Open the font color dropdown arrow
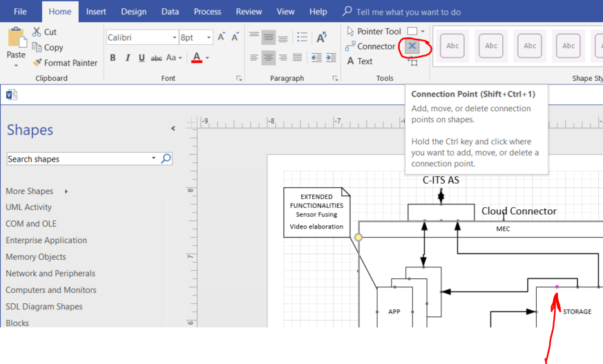 tap(207, 58)
